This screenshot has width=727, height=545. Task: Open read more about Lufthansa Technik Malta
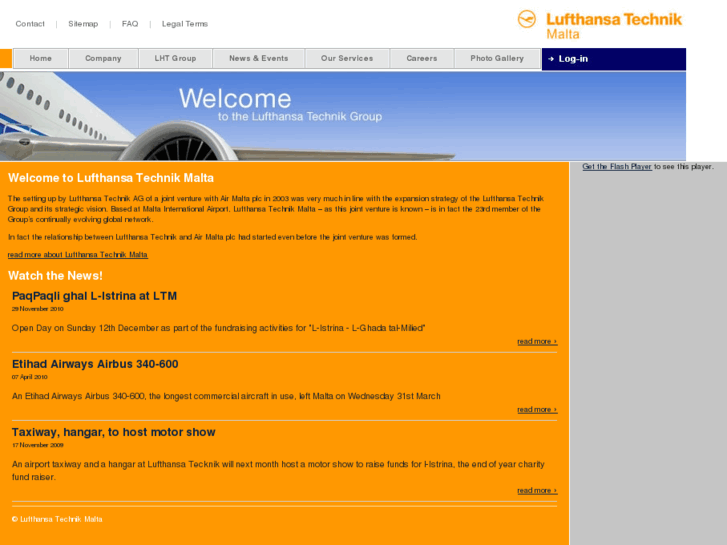point(77,255)
